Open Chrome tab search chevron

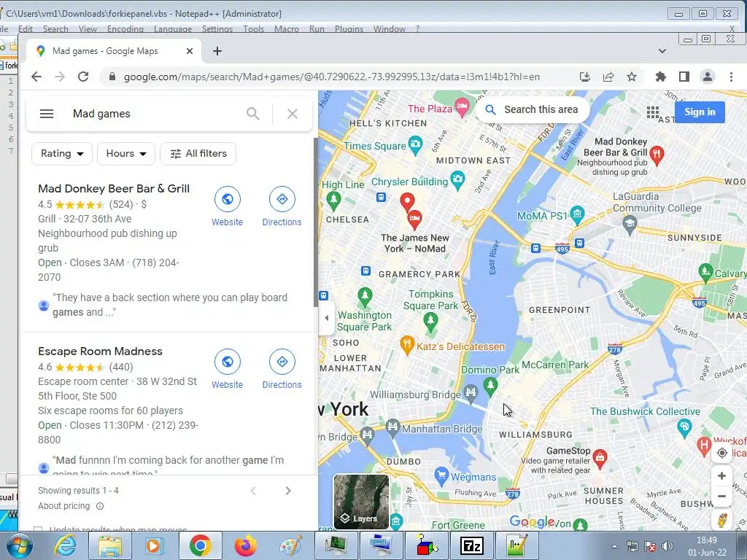point(662,51)
